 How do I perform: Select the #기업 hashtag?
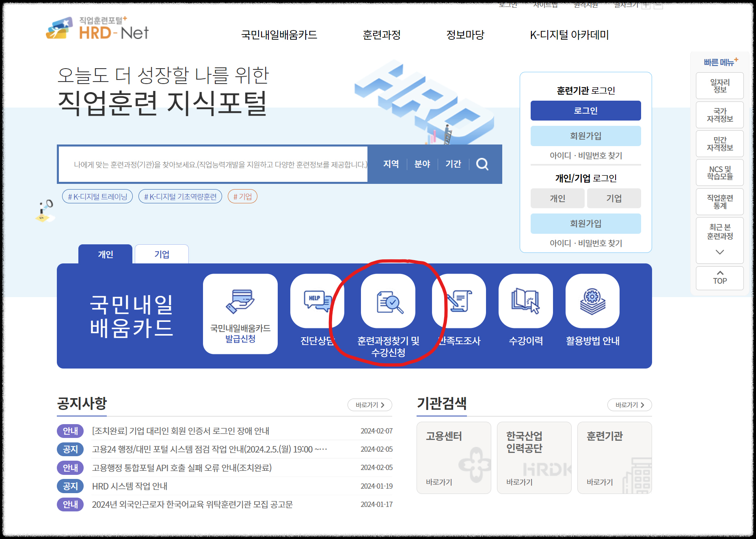(242, 196)
